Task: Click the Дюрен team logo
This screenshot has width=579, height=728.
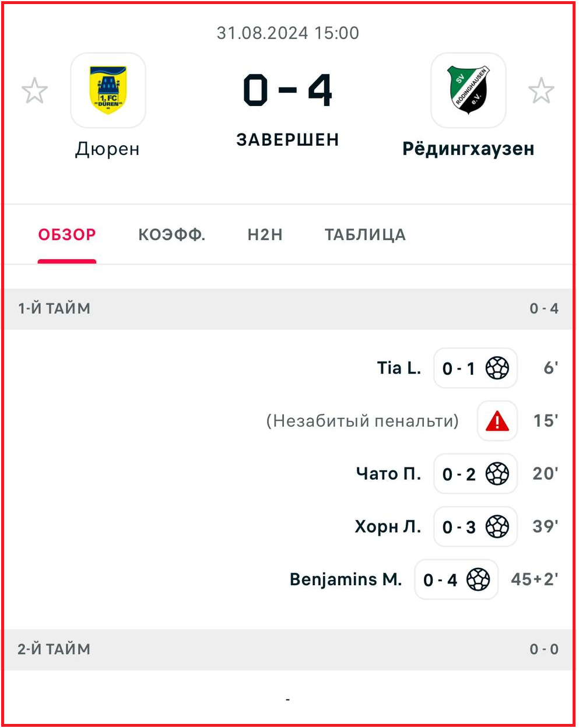Action: (x=108, y=90)
